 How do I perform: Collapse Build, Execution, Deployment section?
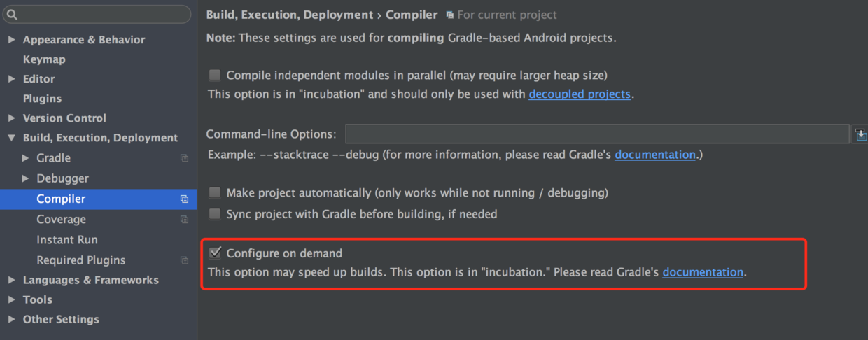click(x=11, y=138)
